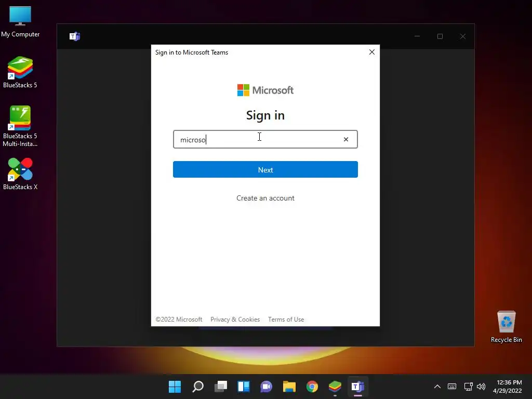Close the Sign in to Teams dialog

coord(372,52)
